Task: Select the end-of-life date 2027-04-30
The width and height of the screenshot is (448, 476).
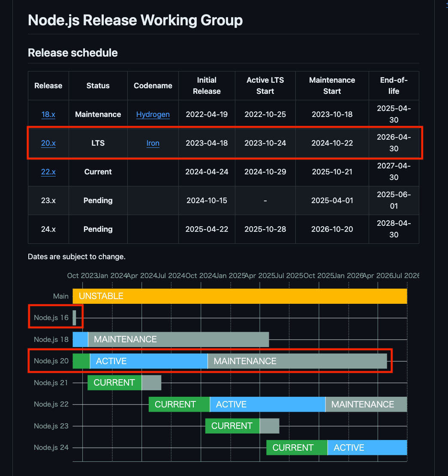Action: [x=394, y=171]
